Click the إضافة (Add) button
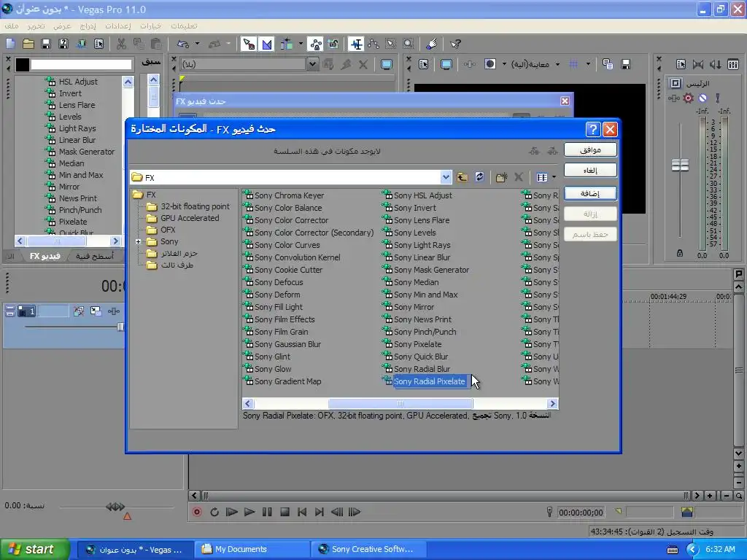This screenshot has width=747, height=560. [590, 192]
